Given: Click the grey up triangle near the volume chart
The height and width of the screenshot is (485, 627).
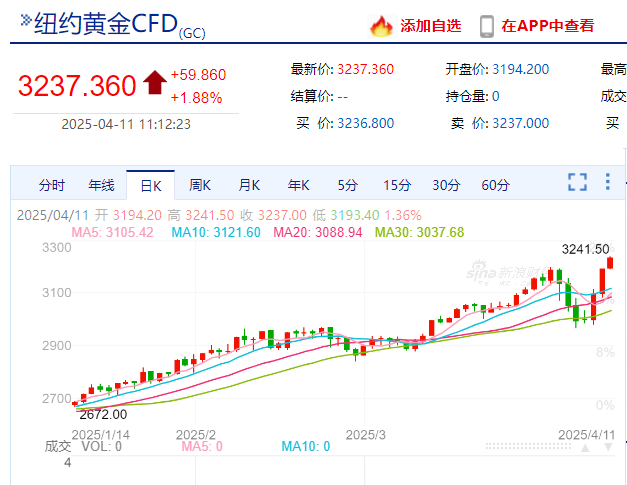Looking at the screenshot, I should pos(585,447).
